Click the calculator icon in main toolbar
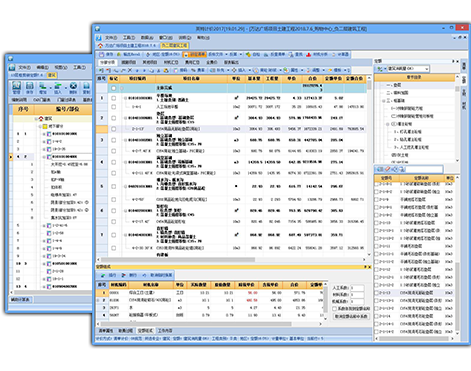The image size is (471, 371). [335, 54]
